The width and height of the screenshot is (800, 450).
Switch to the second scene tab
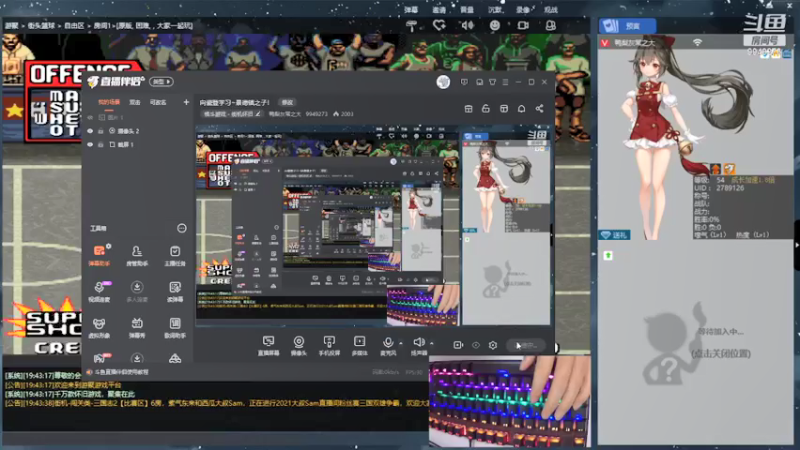[135, 103]
